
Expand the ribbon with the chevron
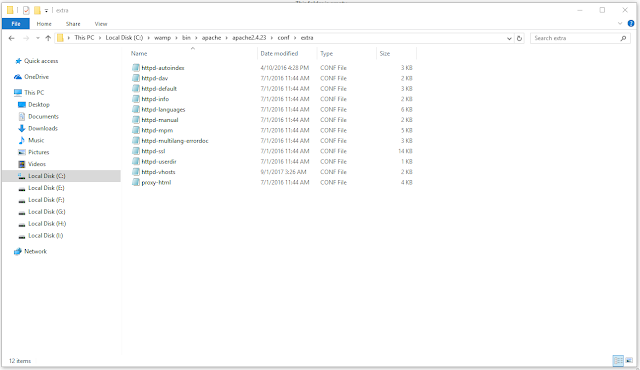[620, 24]
